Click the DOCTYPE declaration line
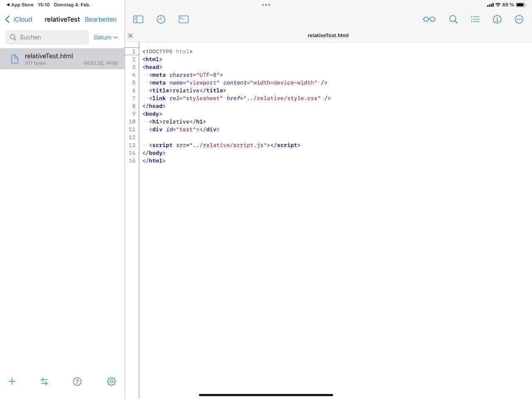The image size is (532, 399). [167, 52]
